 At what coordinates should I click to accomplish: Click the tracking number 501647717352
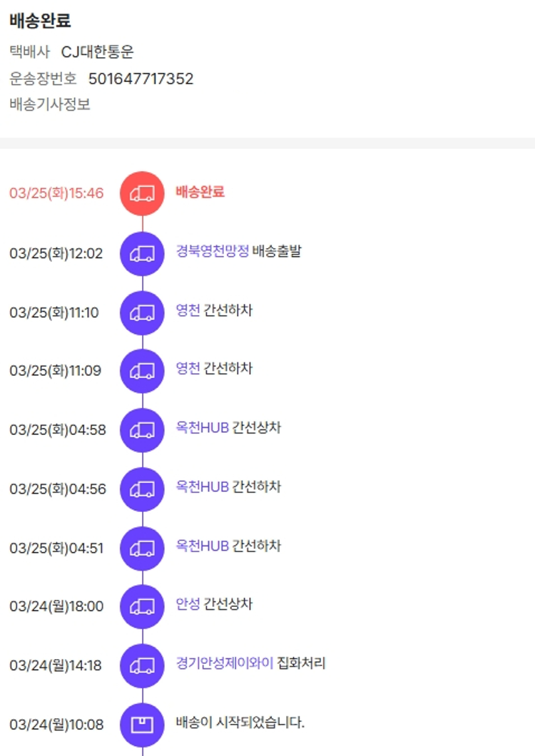(x=141, y=78)
